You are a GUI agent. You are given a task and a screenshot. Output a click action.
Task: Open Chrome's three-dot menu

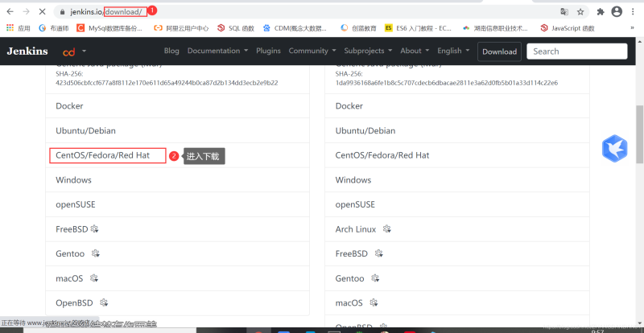[x=634, y=12]
